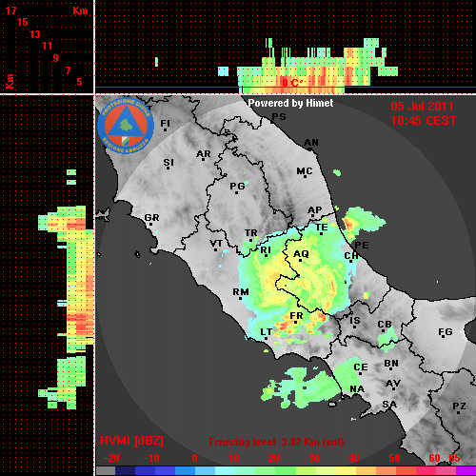The image size is (476, 476).
Task: Click the 05 Jul 2011 date text
Action: (422, 107)
